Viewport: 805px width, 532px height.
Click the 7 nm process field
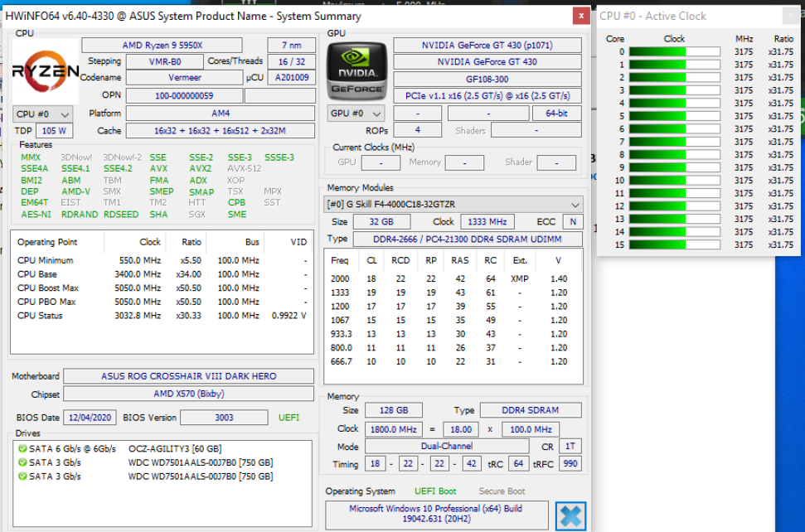point(291,45)
